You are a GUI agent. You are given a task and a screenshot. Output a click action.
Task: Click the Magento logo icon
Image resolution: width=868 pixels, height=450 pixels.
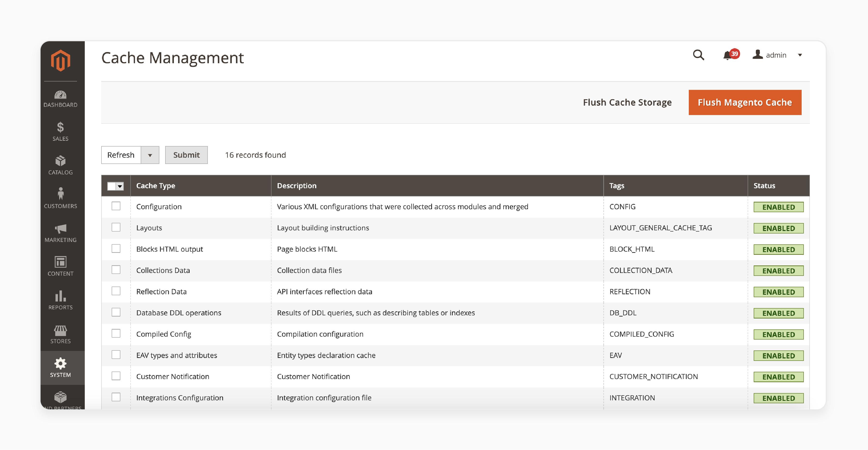tap(61, 61)
